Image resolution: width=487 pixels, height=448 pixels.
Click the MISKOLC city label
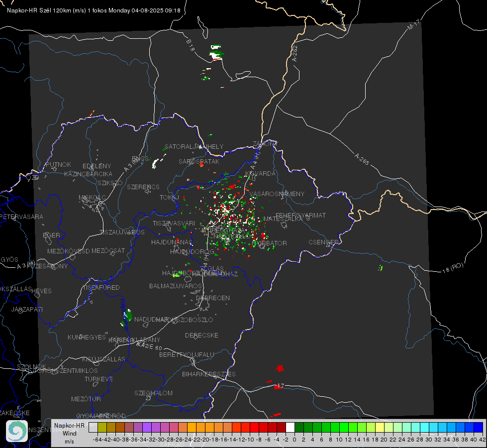click(92, 198)
